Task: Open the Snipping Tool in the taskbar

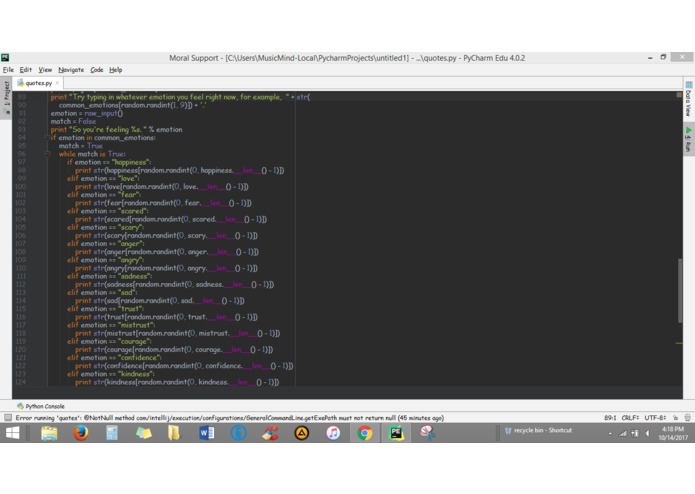Action: [x=428, y=433]
